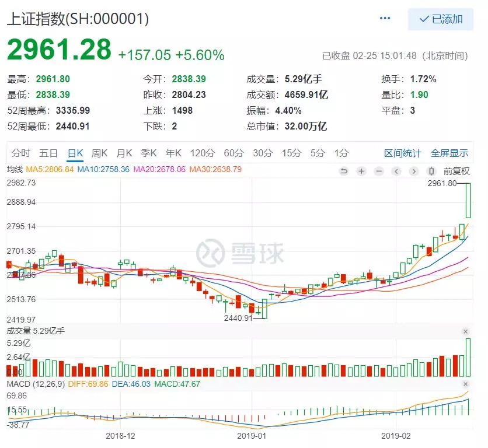Close the MACD indicator panel
Screen dimensions: 488x448
pyautogui.click(x=466, y=384)
